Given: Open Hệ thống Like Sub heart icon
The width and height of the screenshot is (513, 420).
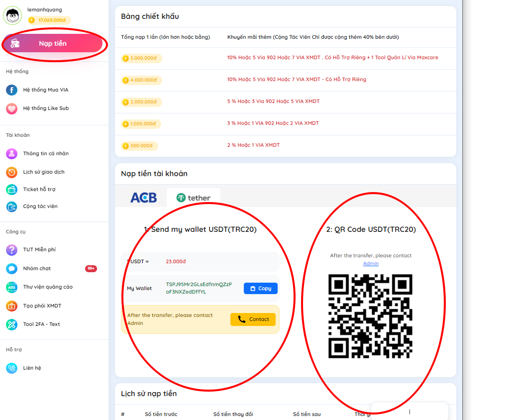Looking at the screenshot, I should [12, 108].
